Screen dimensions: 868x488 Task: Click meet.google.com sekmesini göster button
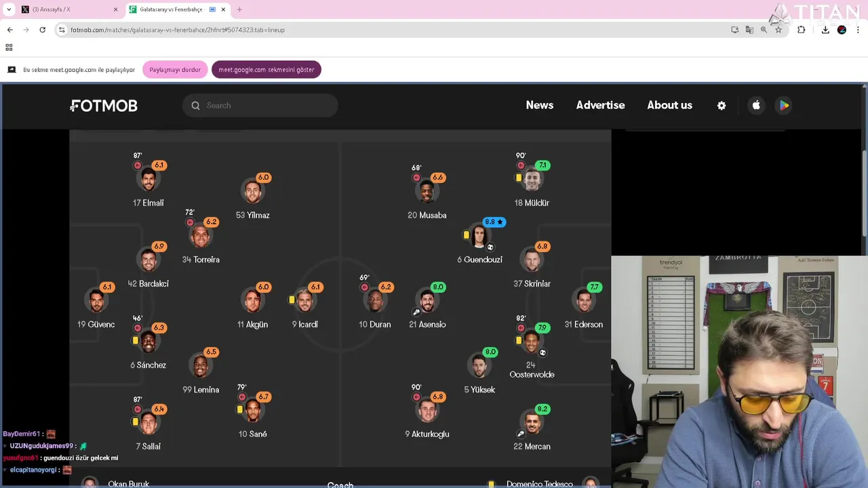click(267, 70)
